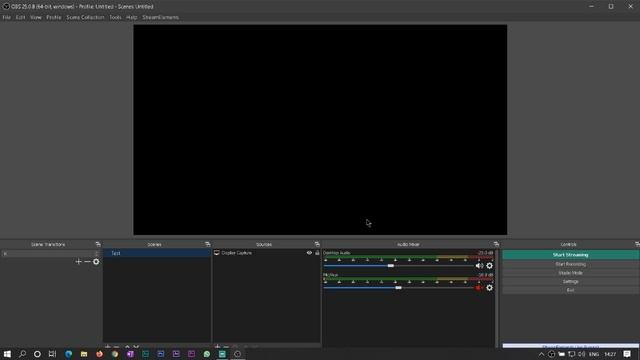The height and width of the screenshot is (360, 640).
Task: Unmute Mic/Aux red speaker icon
Action: click(479, 288)
